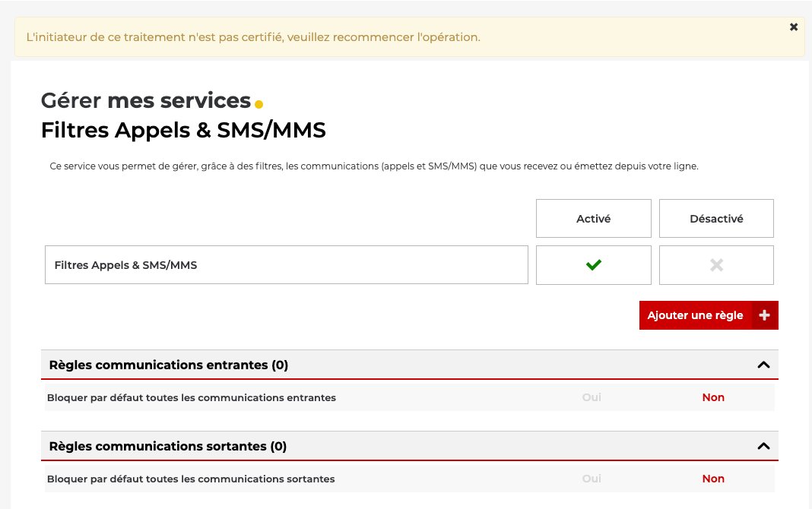Collapse the Règles communications sortantes chevron

pos(763,446)
